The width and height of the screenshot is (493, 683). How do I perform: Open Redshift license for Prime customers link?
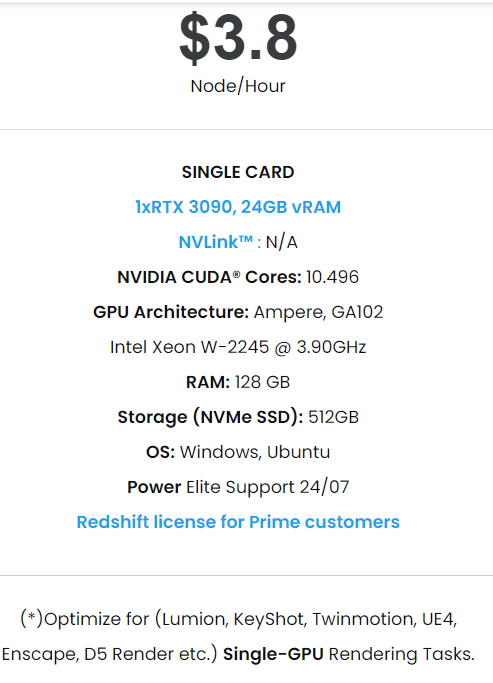point(238,522)
